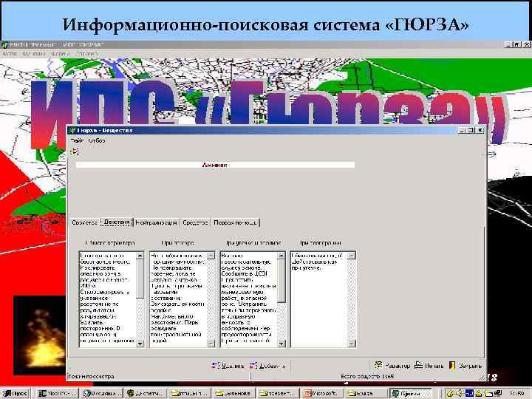Click the toolbar icon below the Файл menu
The image size is (532, 399).
[x=75, y=151]
